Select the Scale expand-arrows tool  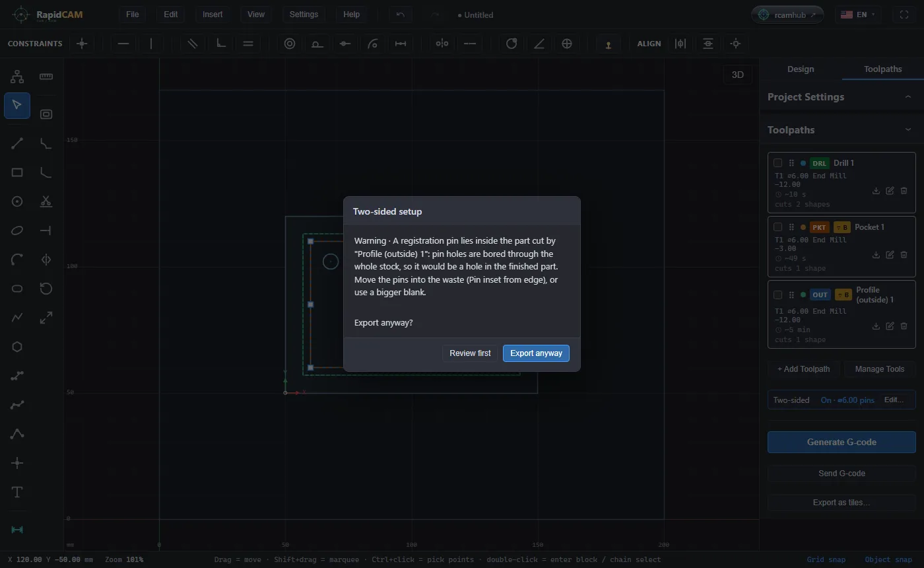(x=46, y=318)
